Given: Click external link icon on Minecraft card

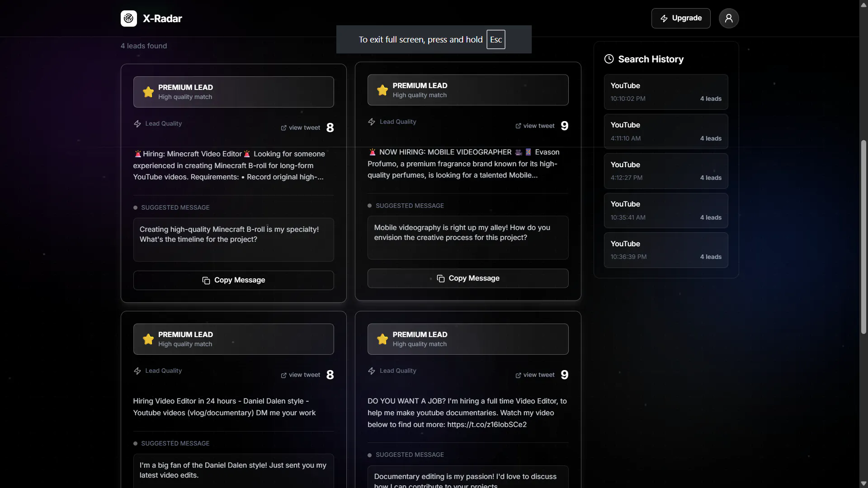Looking at the screenshot, I should pyautogui.click(x=284, y=128).
